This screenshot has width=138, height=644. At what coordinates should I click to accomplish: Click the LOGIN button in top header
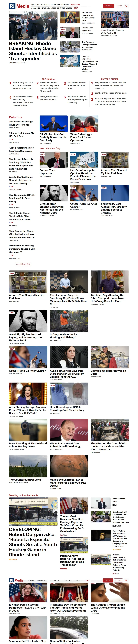(119, 6)
